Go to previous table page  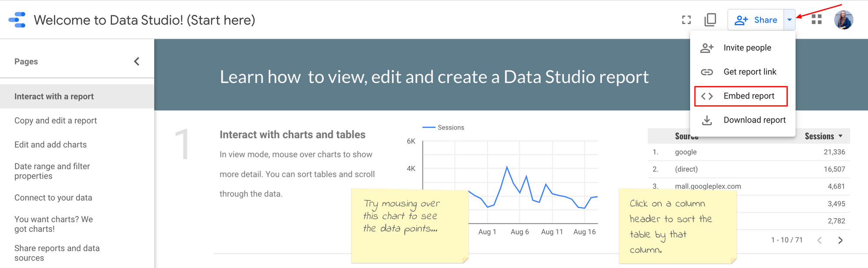(819, 240)
